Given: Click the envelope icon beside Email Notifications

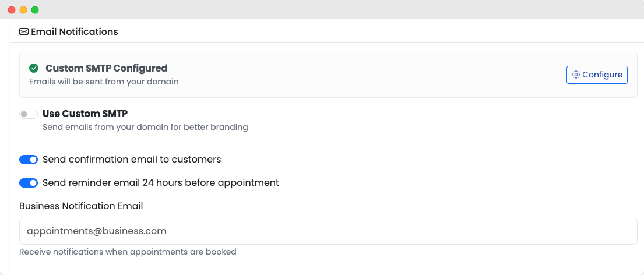Looking at the screenshot, I should click(x=24, y=32).
